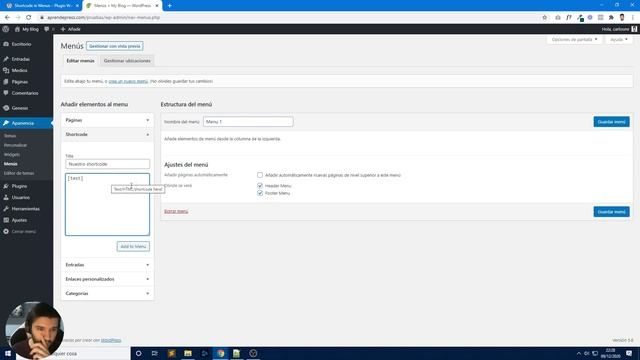The image size is (640, 360).
Task: Click My Blog home icon in admin bar
Action: [17, 29]
